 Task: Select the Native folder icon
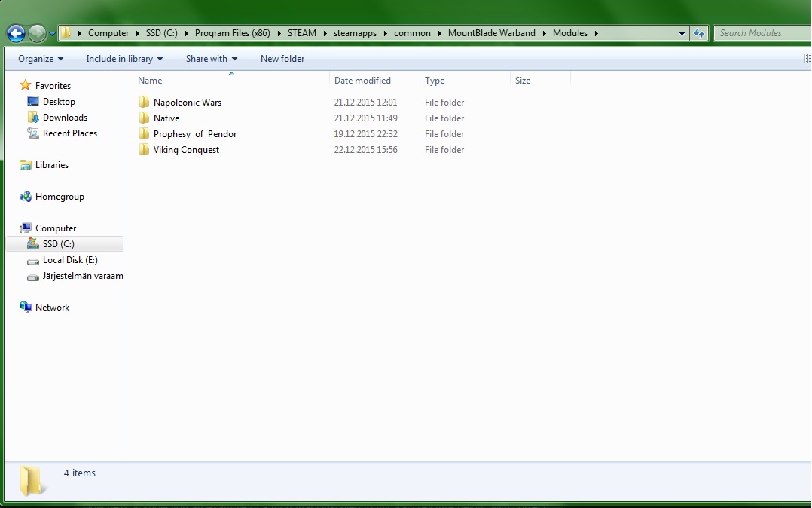(x=144, y=118)
